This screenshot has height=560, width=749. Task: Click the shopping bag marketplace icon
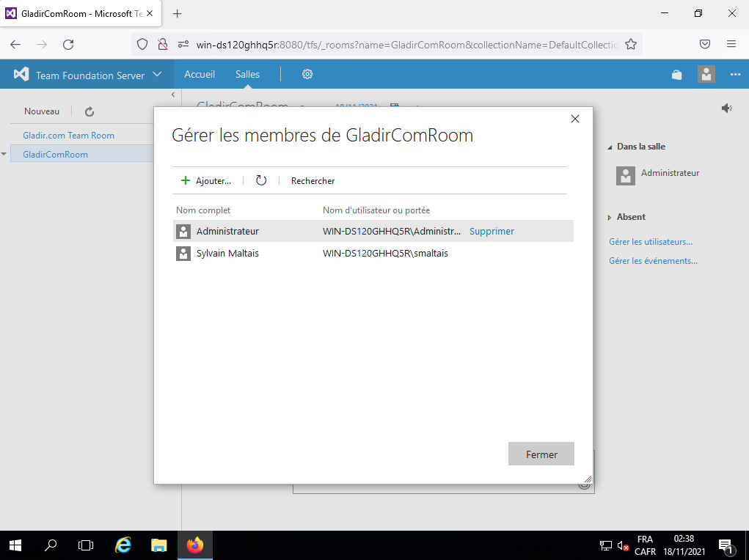point(676,75)
